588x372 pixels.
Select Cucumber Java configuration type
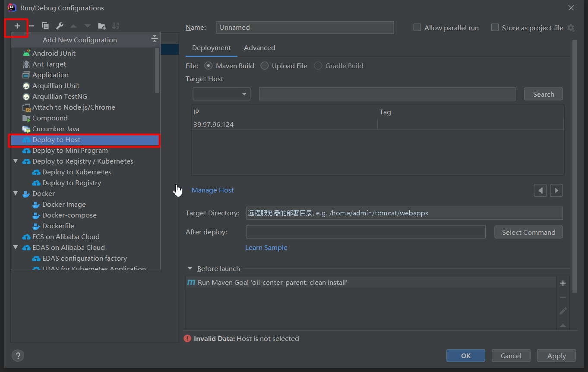(x=85, y=129)
